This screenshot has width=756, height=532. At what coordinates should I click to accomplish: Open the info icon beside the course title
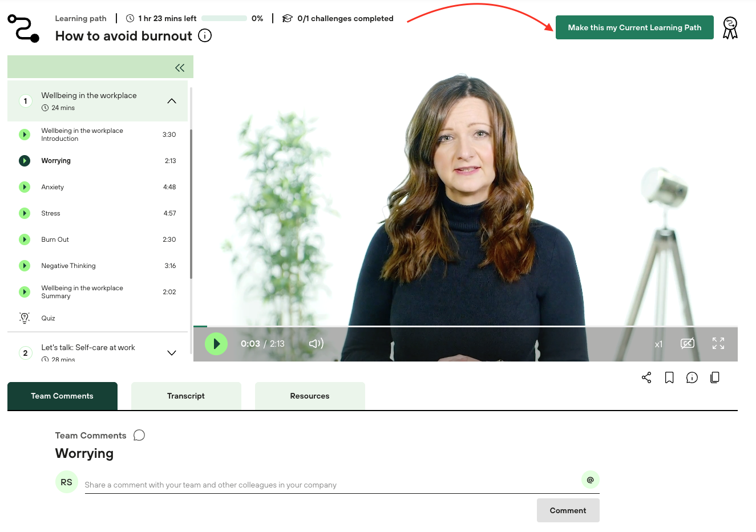(x=205, y=36)
